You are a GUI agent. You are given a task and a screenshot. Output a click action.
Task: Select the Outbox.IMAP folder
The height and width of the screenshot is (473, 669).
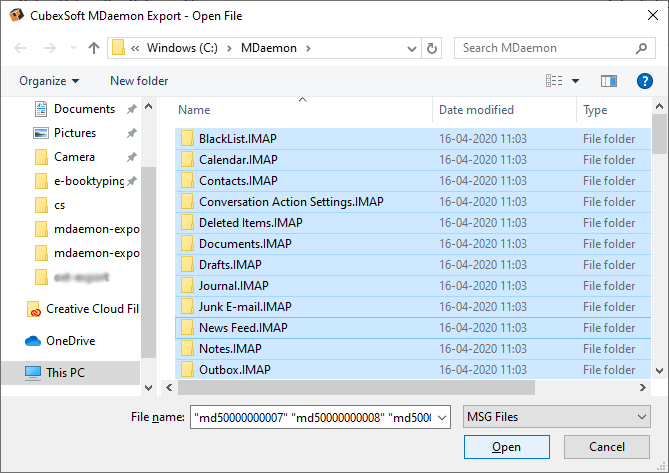(413, 369)
